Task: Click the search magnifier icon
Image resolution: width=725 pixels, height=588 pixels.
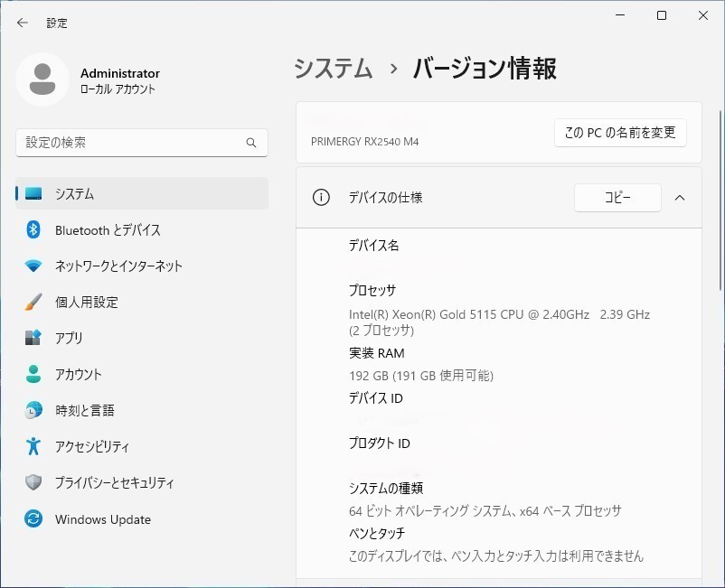Action: pos(251,143)
